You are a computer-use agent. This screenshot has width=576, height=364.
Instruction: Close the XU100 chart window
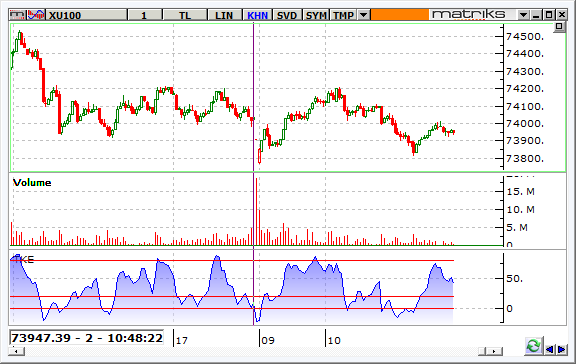(562, 15)
